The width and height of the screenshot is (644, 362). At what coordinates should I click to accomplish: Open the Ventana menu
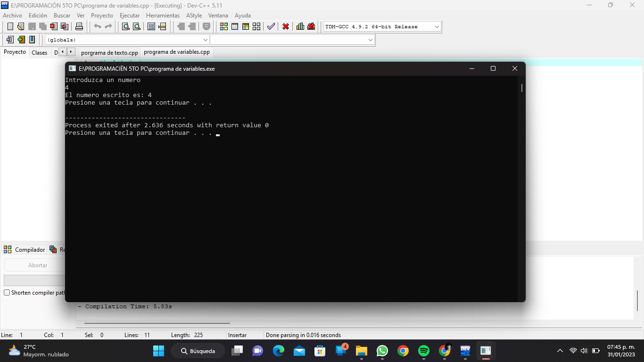tap(218, 16)
